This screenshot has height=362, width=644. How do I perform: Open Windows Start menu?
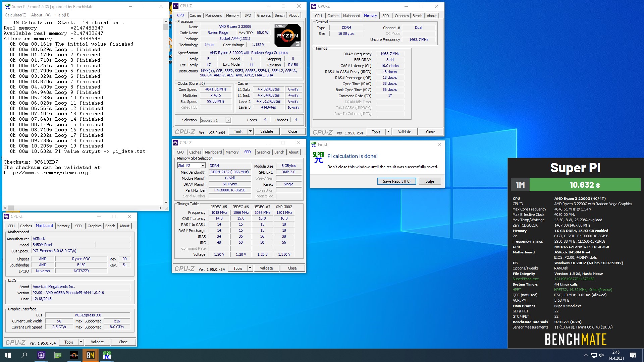pyautogui.click(x=8, y=355)
